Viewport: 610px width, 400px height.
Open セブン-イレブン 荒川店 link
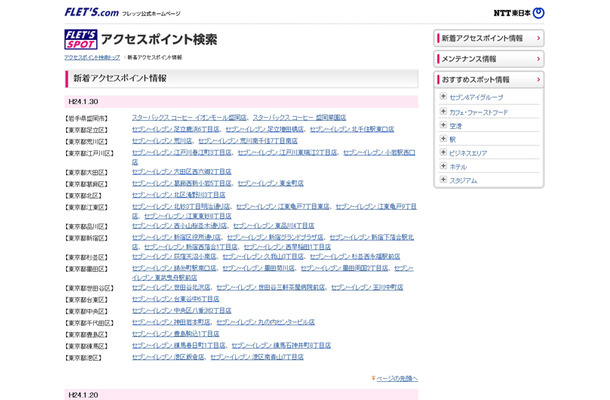pyautogui.click(x=162, y=141)
